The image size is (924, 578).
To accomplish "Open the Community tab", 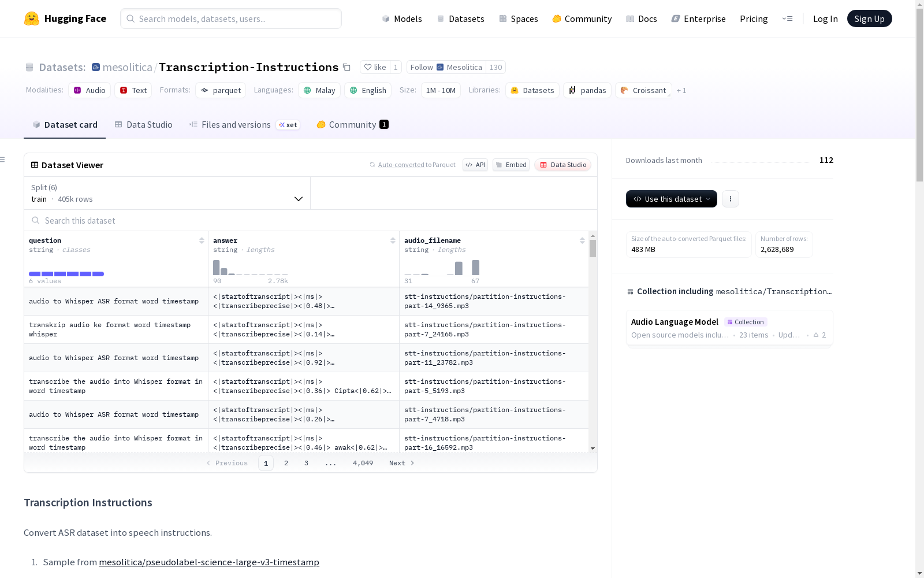I will pos(352,125).
